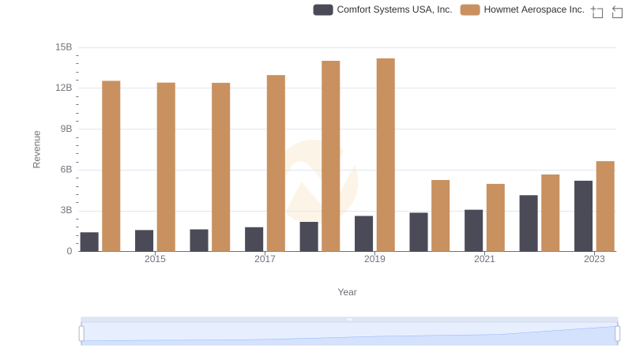Click left handle of data zoom slider
The height and width of the screenshot is (364, 632).
[x=81, y=334]
